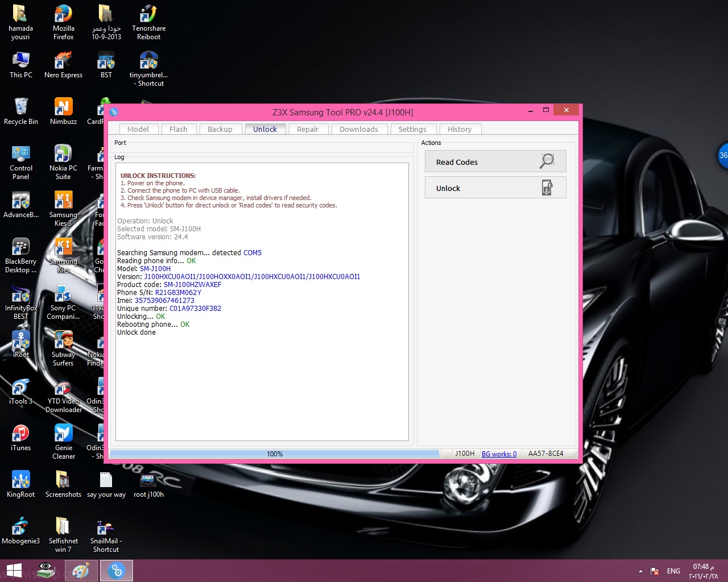Show hidden tray icons arrow

click(640, 571)
